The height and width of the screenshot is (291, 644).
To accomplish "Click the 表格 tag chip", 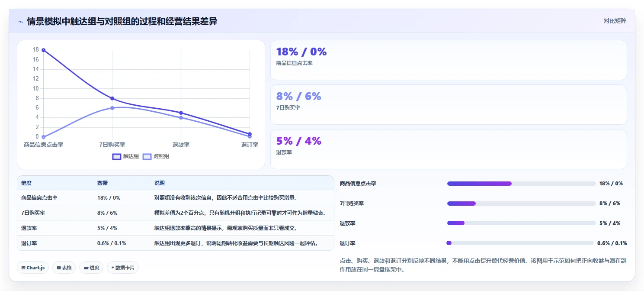I will coord(64,268).
